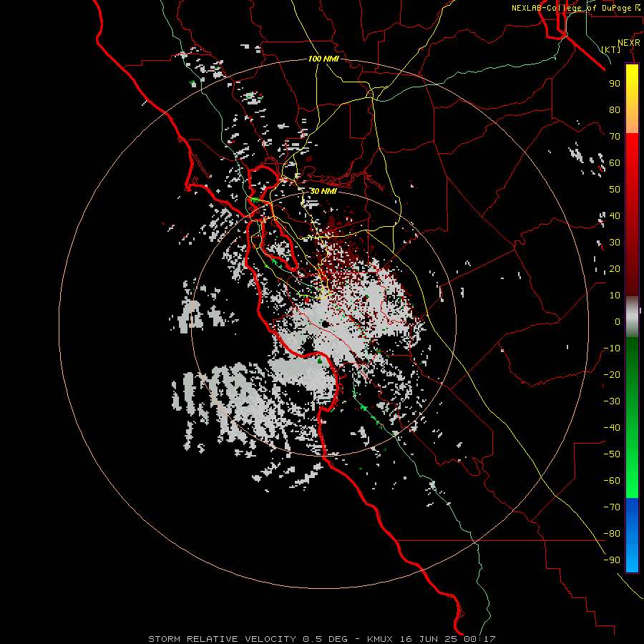The width and height of the screenshot is (644, 644).
Task: Click the "KMUX" station identifier
Action: tap(380, 639)
